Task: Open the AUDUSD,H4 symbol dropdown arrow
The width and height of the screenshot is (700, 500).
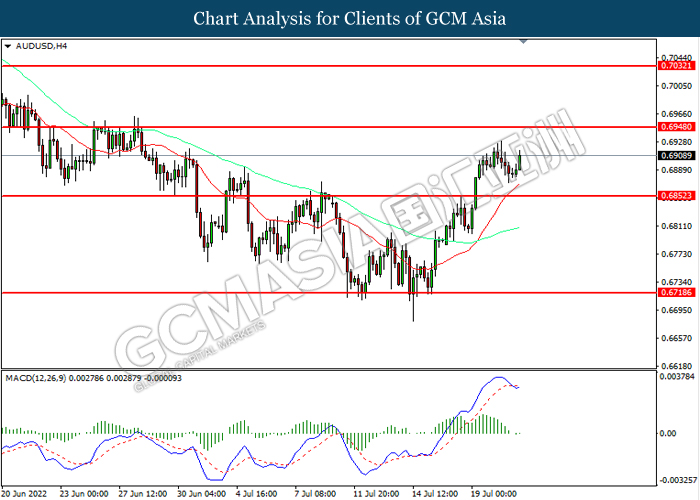Action: click(8, 46)
